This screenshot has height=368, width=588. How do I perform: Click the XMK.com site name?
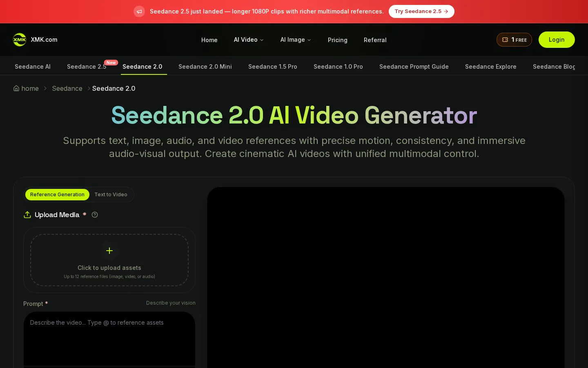[44, 40]
